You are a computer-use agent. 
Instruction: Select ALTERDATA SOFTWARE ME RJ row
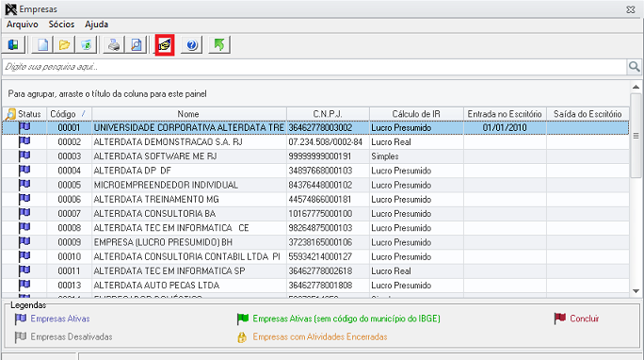pyautogui.click(x=315, y=156)
